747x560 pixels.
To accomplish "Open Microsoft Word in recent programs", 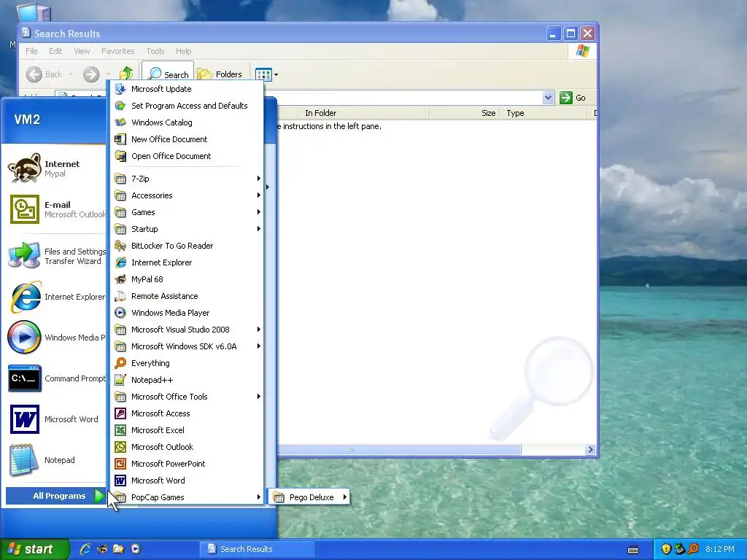I will (x=55, y=419).
